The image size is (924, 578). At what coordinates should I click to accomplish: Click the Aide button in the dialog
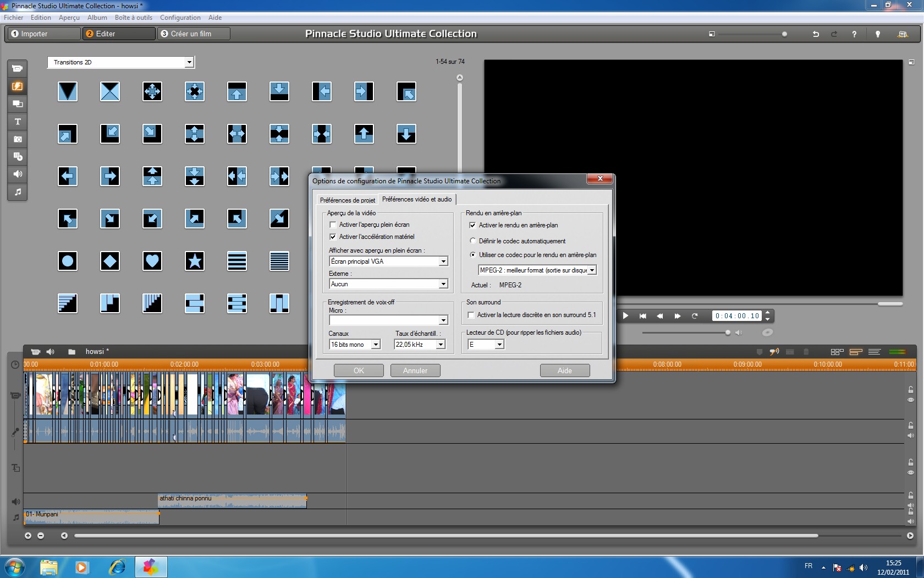point(565,370)
